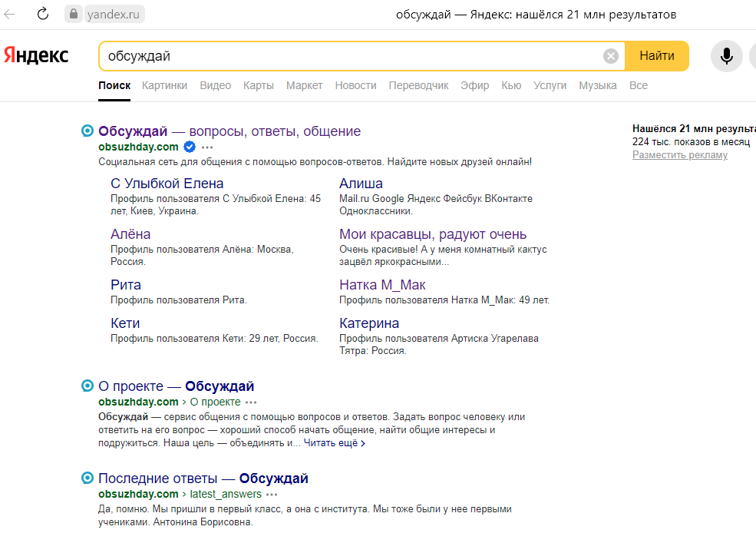Click the browser back arrow
Image resolution: width=756 pixels, height=543 pixels.
(x=9, y=14)
